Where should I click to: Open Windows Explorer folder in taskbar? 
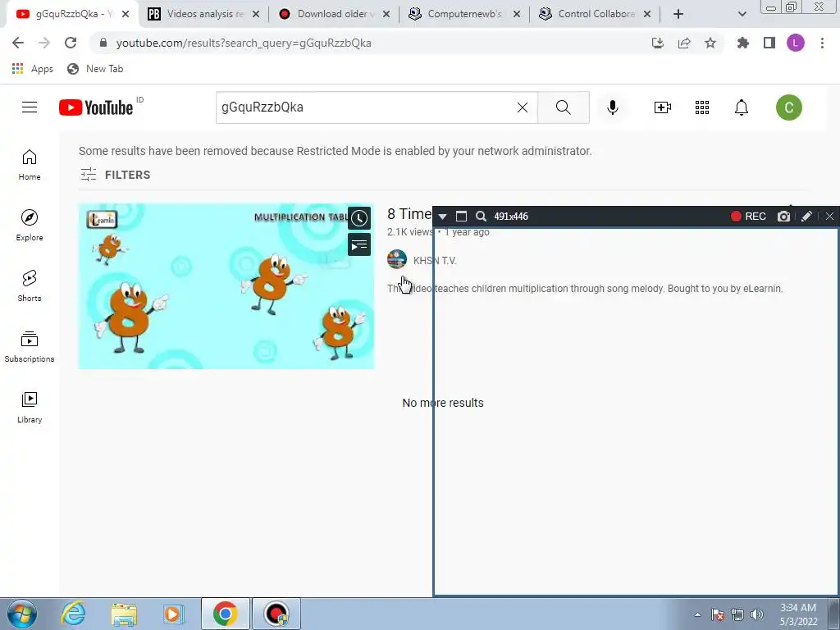tap(124, 614)
